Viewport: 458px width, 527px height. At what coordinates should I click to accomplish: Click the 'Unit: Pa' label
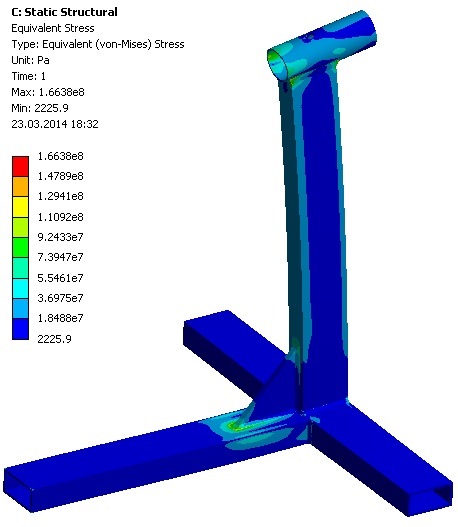click(x=30, y=60)
